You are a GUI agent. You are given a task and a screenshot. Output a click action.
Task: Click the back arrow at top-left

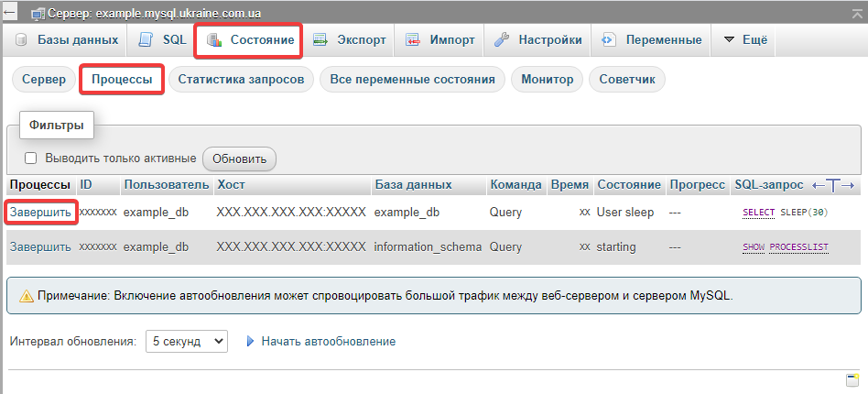click(10, 12)
